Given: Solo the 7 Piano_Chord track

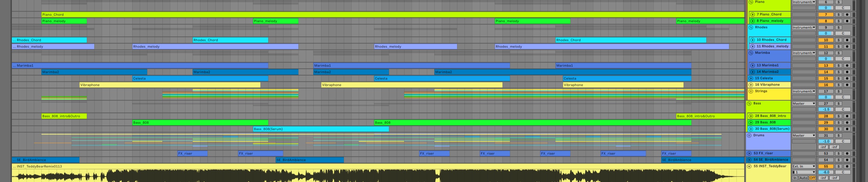Looking at the screenshot, I should [x=838, y=15].
